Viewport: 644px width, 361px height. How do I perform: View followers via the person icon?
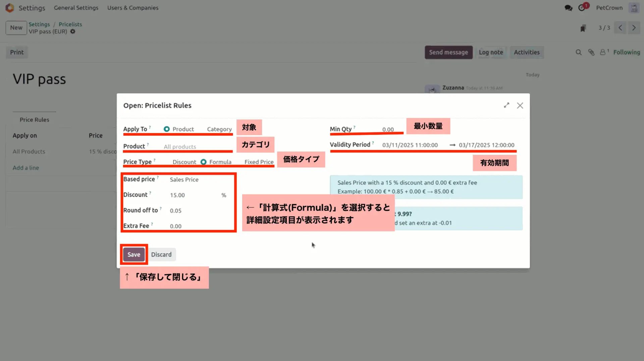(603, 52)
